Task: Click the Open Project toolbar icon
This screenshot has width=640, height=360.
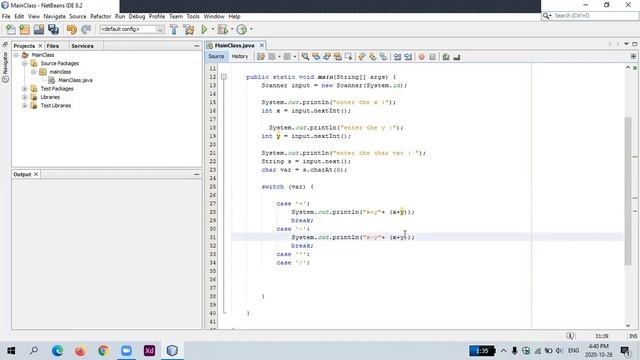Action: point(39,29)
